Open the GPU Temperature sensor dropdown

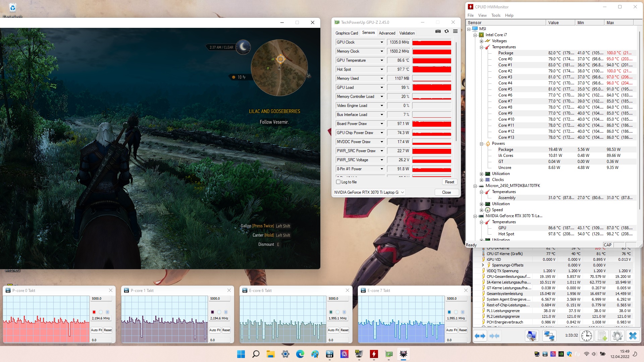381,60
